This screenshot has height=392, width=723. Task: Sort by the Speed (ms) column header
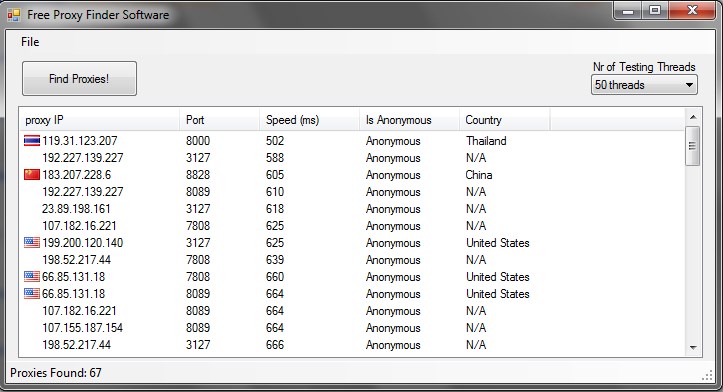coord(309,120)
